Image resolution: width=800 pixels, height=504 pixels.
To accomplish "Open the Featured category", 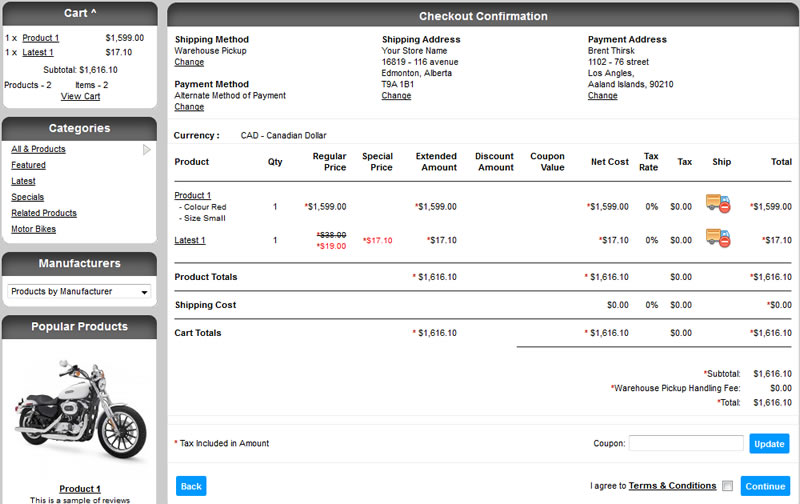I will tap(29, 165).
